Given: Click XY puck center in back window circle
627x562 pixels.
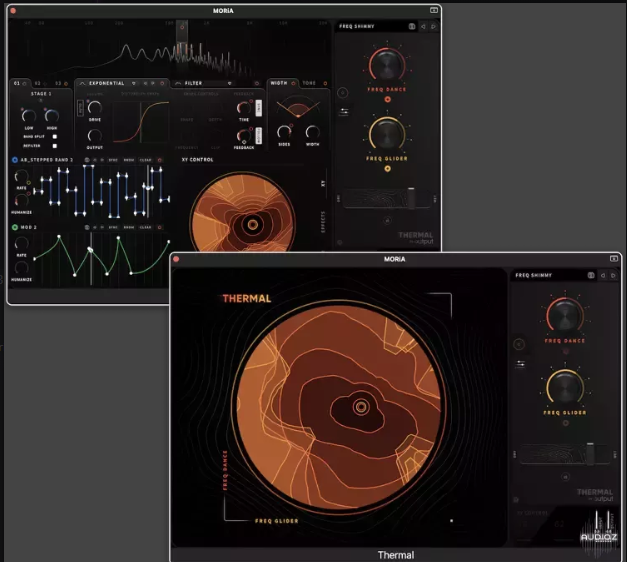Looking at the screenshot, I should [x=252, y=225].
